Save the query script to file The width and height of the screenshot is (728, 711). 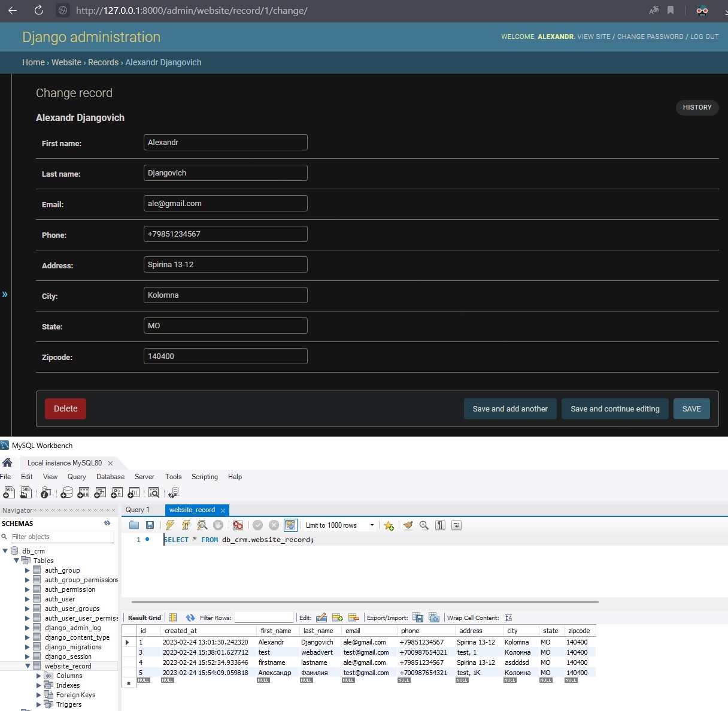[150, 525]
